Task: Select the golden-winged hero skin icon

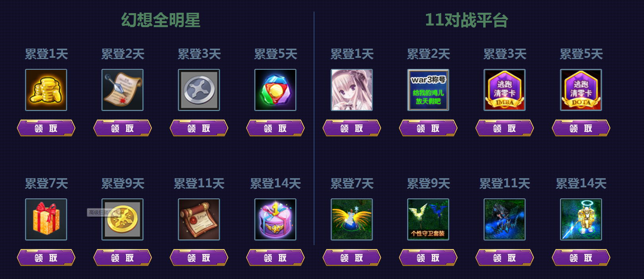Action: [x=352, y=219]
